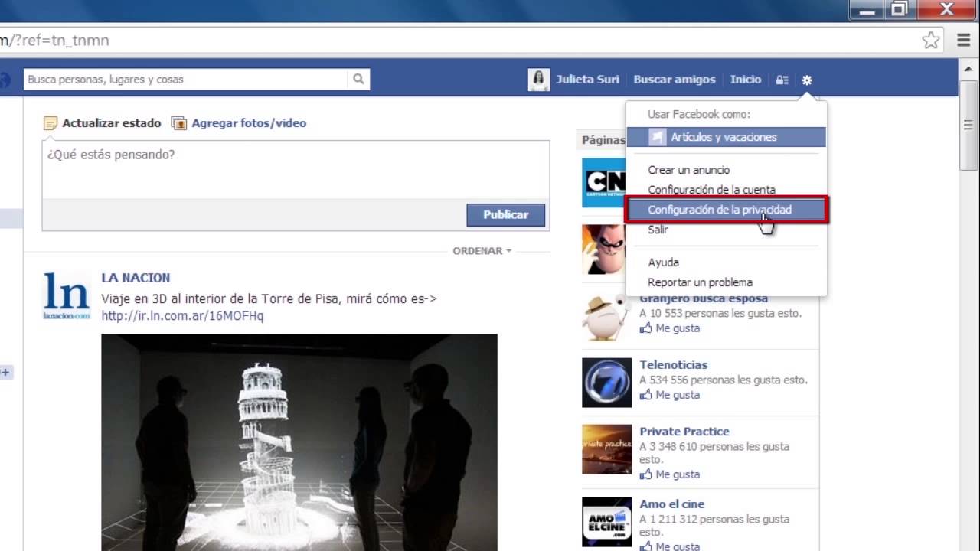The width and height of the screenshot is (980, 551).
Task: Click the Actualizar estado note icon
Action: [51, 122]
